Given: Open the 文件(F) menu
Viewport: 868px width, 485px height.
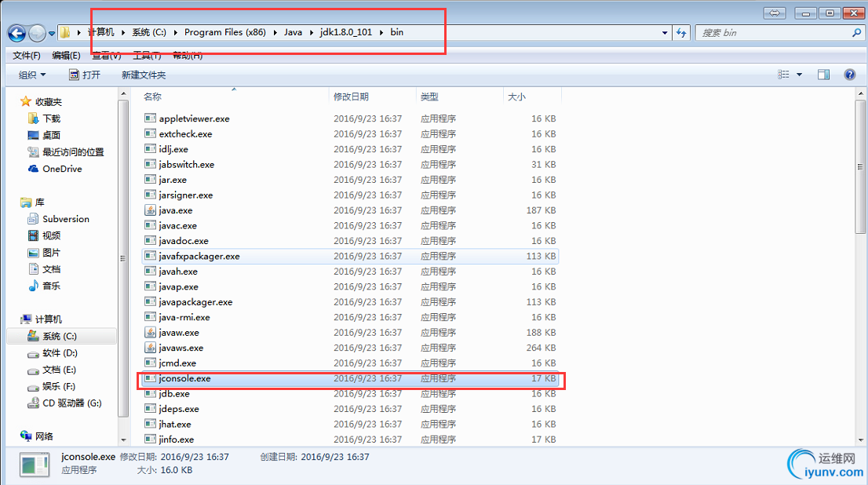Looking at the screenshot, I should click(x=27, y=56).
